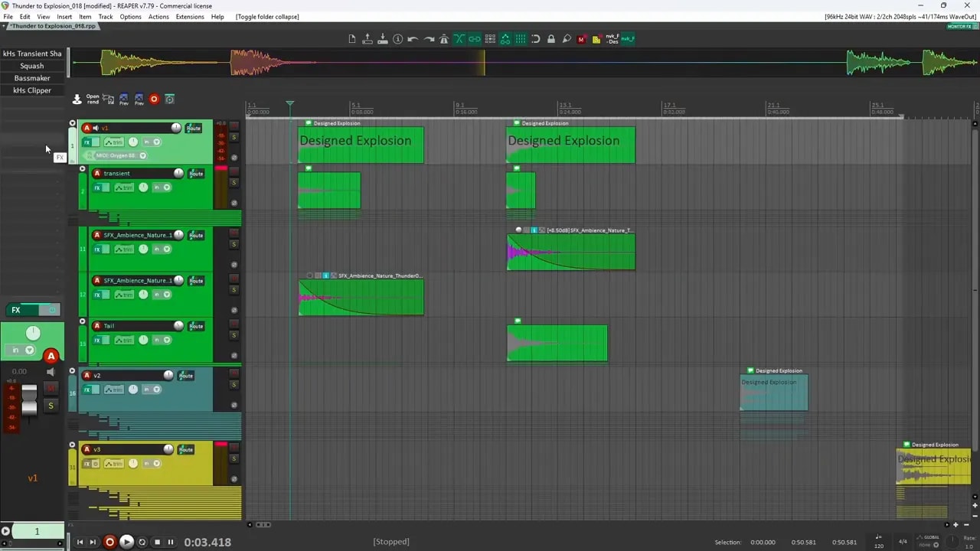Open the Extensions menu
Screen dimensions: 980x551
tap(190, 17)
